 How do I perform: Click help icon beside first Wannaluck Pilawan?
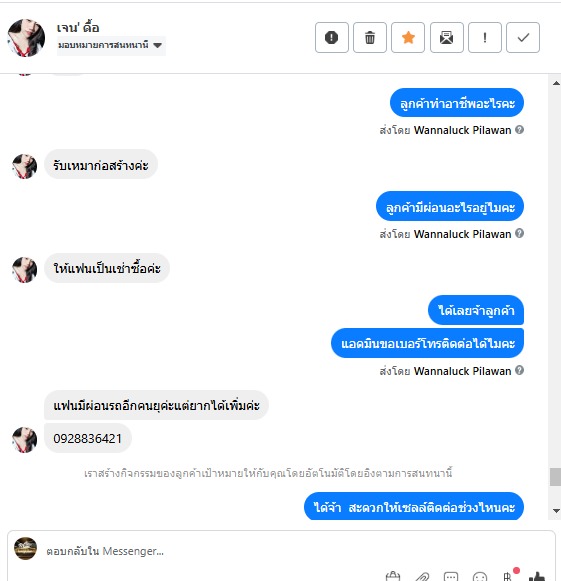[x=519, y=130]
